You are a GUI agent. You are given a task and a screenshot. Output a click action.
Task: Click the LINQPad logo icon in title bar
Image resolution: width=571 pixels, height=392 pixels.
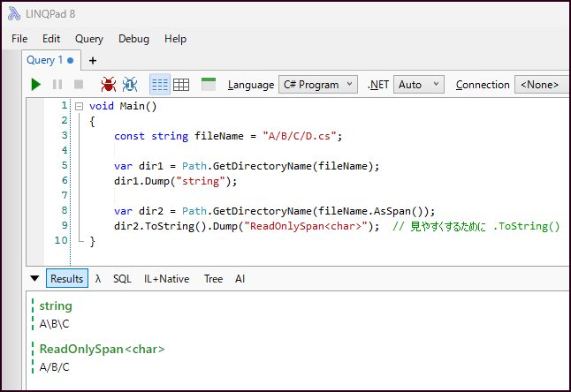[x=14, y=14]
